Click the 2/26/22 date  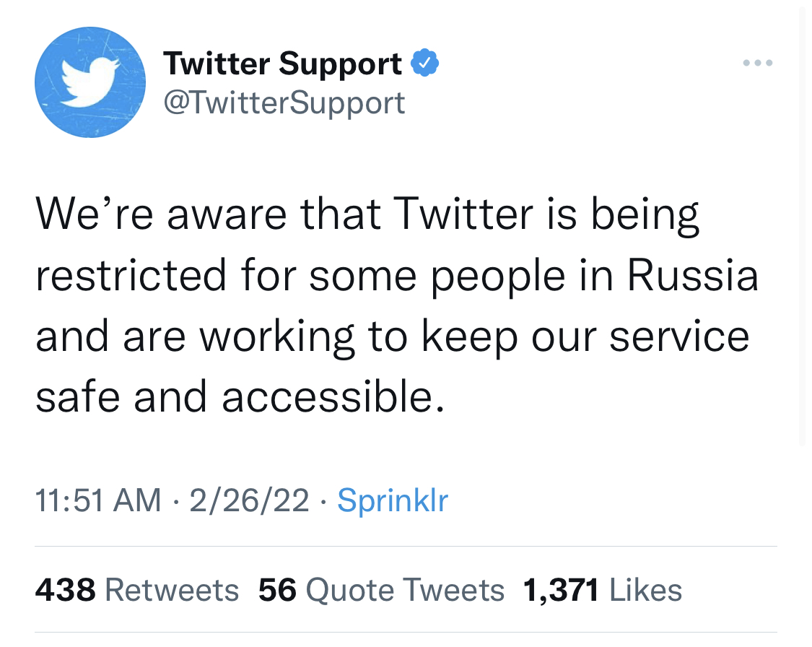(249, 500)
